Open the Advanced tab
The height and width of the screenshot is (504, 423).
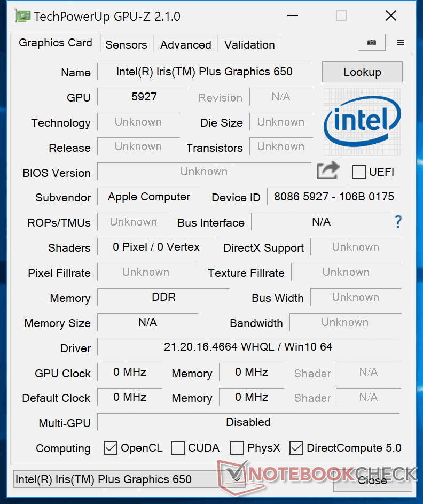tap(185, 45)
